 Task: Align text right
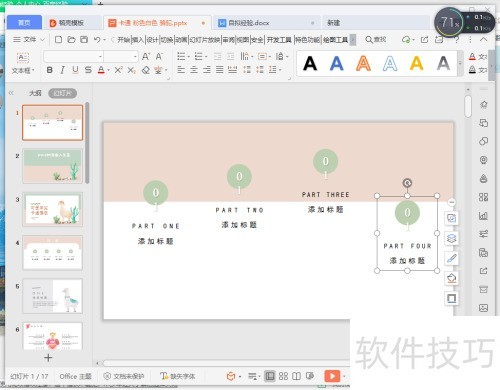click(x=207, y=70)
